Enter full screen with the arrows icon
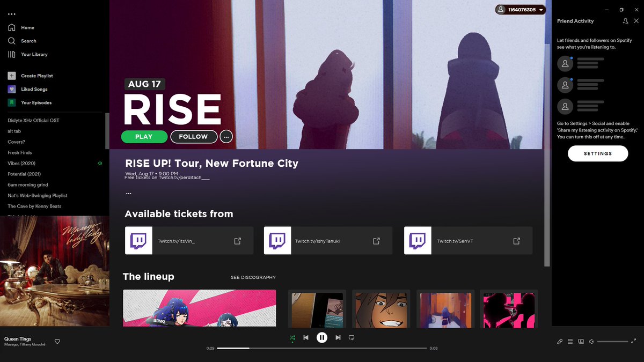The height and width of the screenshot is (362, 644). coord(634,341)
